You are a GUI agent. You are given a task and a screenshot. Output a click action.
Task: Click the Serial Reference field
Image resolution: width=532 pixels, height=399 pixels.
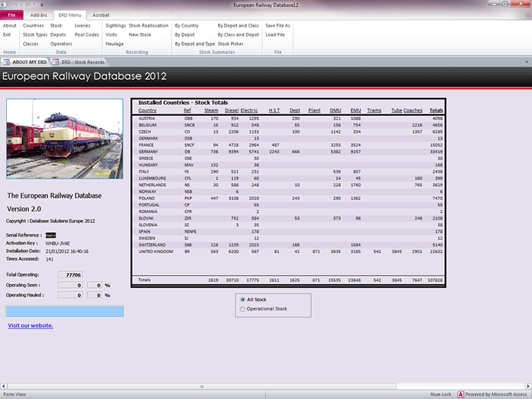point(51,235)
